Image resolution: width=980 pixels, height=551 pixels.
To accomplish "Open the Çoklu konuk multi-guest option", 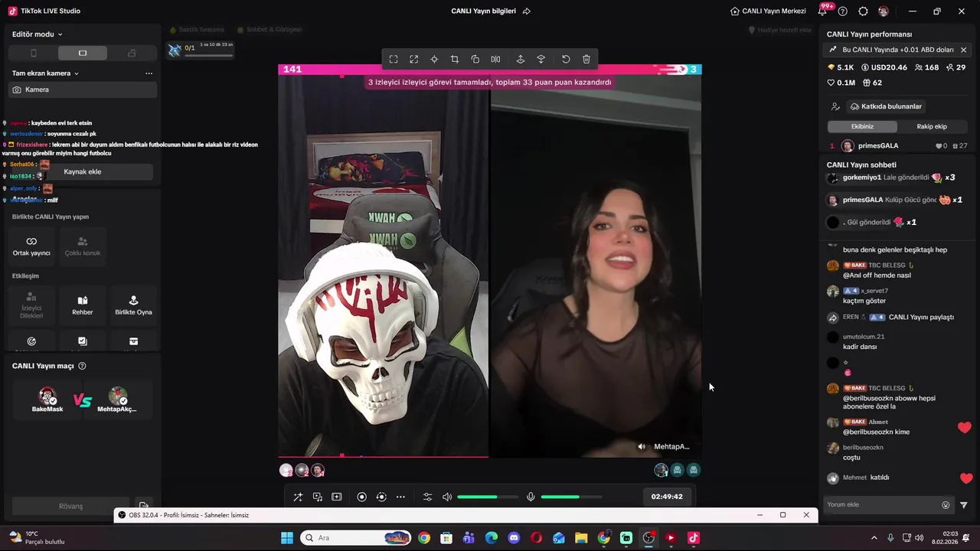I will pyautogui.click(x=83, y=246).
